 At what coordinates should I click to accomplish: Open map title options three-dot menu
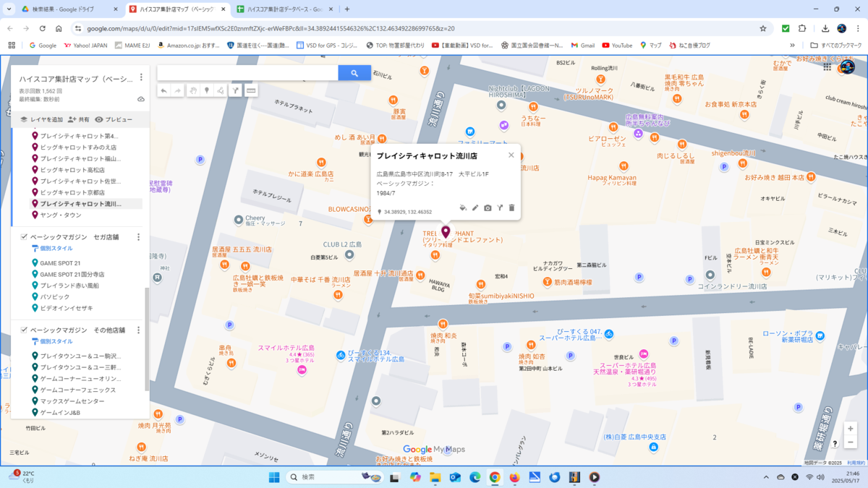pyautogui.click(x=141, y=77)
